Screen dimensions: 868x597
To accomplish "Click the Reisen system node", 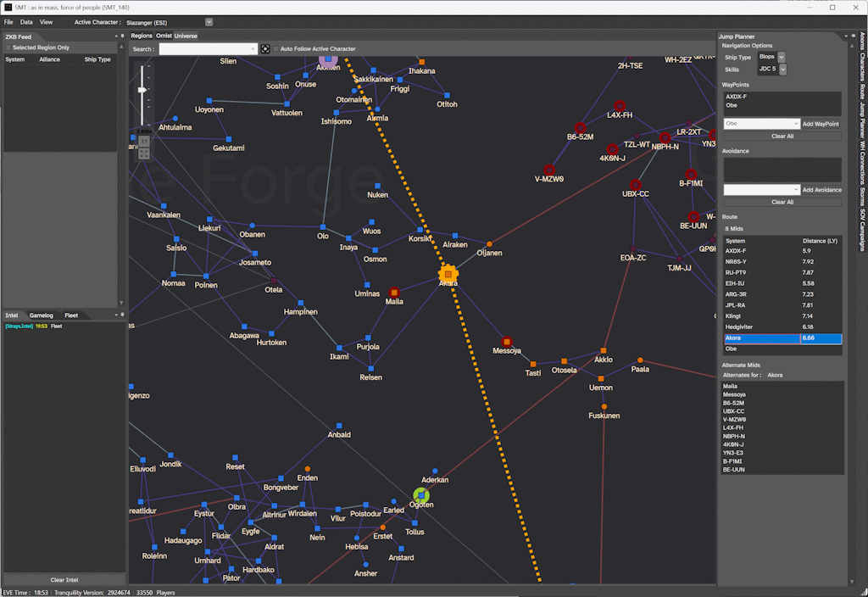I will (x=371, y=368).
